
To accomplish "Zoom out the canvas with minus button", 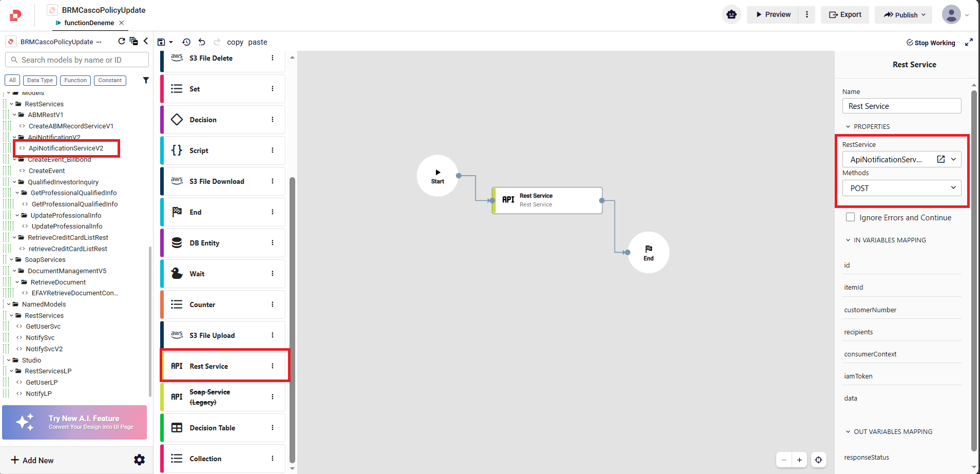I will [784, 460].
